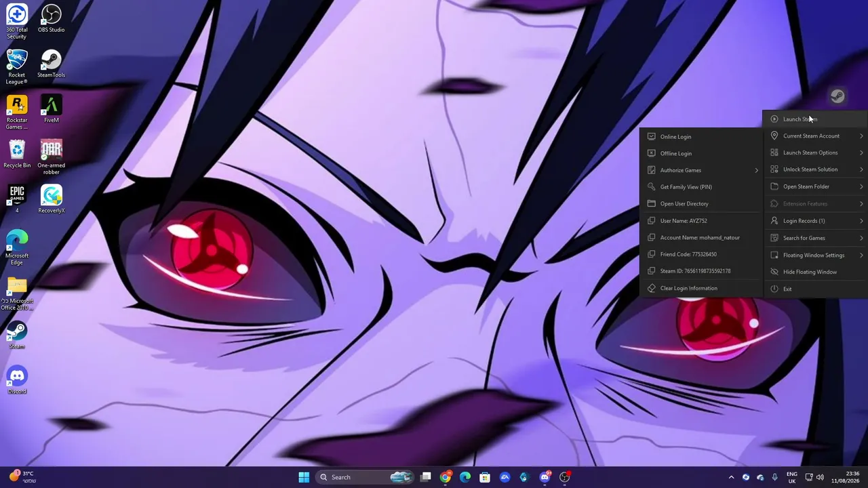The height and width of the screenshot is (488, 868).
Task: Select the RecoverlyX desktop icon
Action: point(52,199)
